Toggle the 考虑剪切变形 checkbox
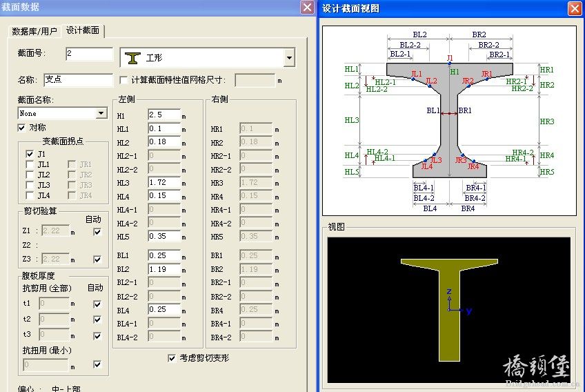Image resolution: width=585 pixels, height=392 pixels. tap(172, 358)
